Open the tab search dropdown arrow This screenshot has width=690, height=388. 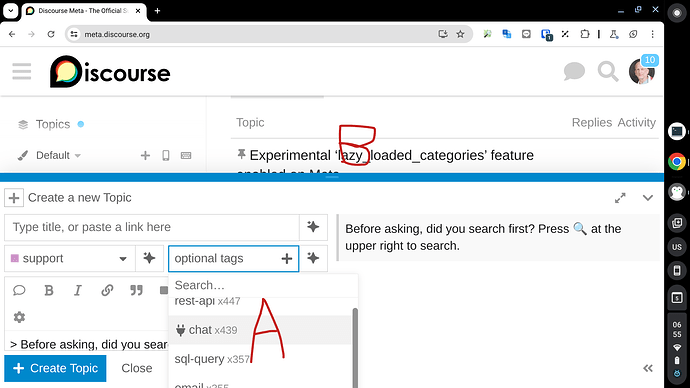coord(11,11)
